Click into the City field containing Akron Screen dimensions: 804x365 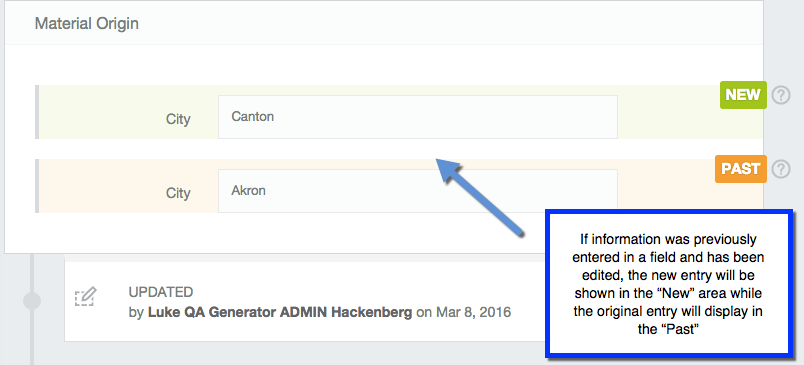pos(417,191)
